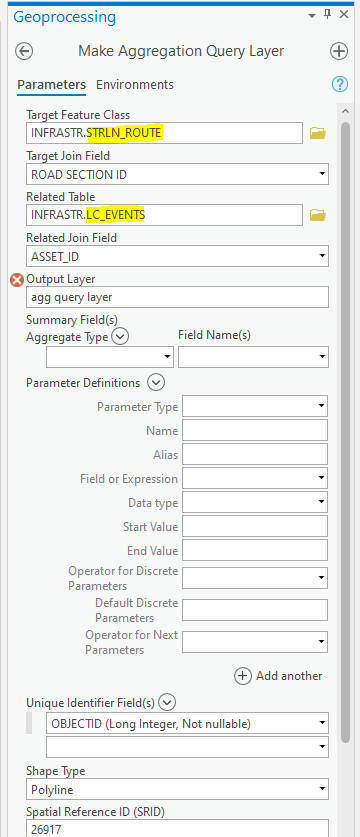Image resolution: width=360 pixels, height=837 pixels.
Task: Click Add another plus icon
Action: (242, 676)
